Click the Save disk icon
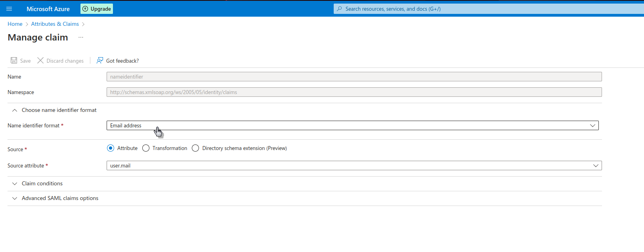Image resolution: width=644 pixels, height=252 pixels. [x=14, y=60]
